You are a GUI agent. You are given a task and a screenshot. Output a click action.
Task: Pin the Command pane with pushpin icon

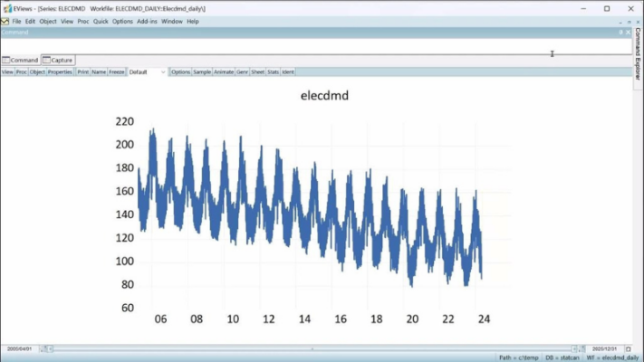pyautogui.click(x=620, y=33)
